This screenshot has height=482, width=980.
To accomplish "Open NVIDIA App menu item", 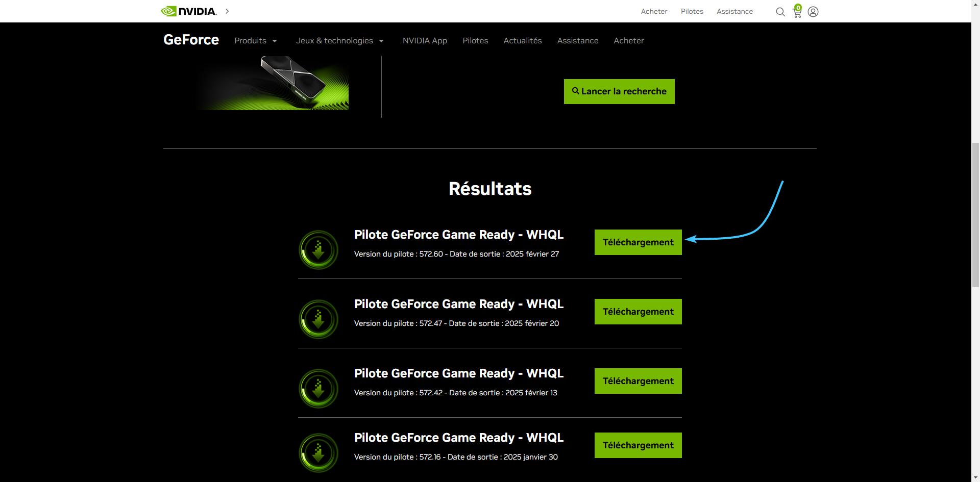I will click(425, 41).
